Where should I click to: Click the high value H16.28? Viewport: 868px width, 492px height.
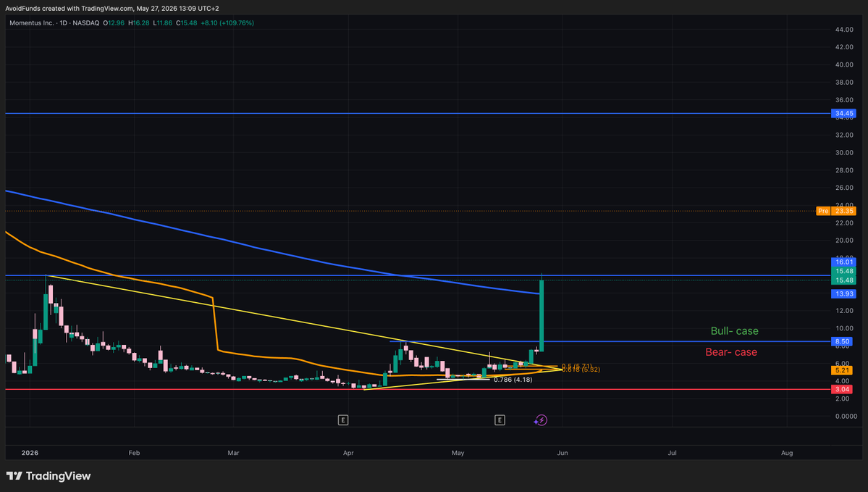(x=138, y=22)
